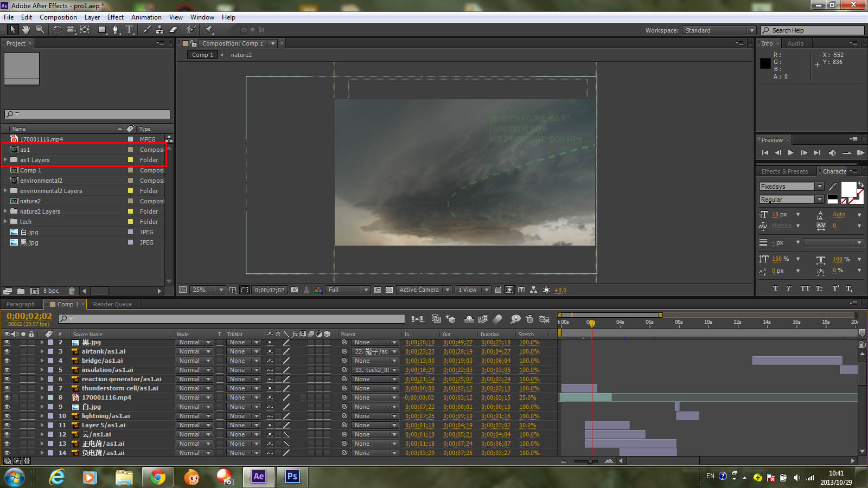868x488 pixels.
Task: Click the white fill color swatch
Action: coord(848,189)
